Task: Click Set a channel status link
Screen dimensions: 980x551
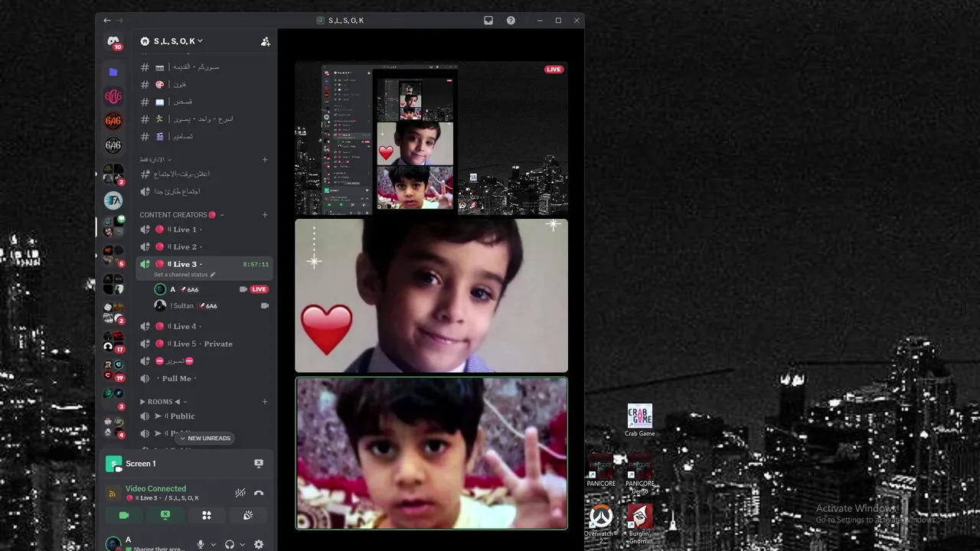Action: (185, 275)
